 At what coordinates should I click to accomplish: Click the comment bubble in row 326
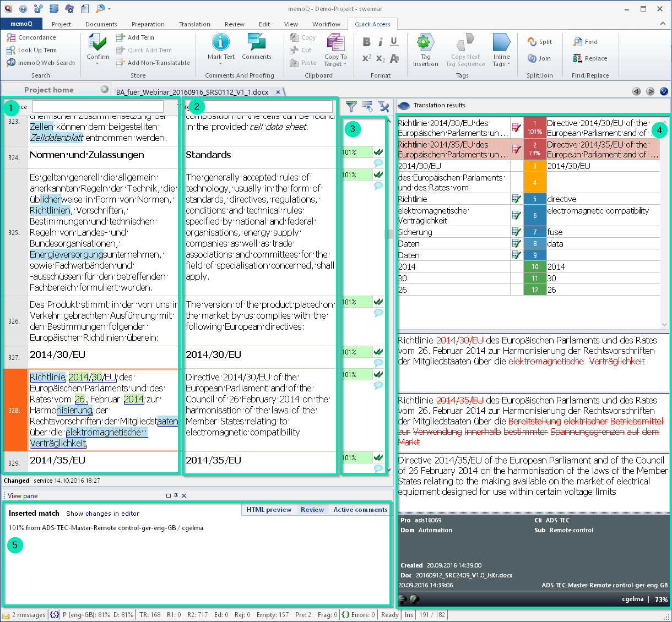[378, 313]
